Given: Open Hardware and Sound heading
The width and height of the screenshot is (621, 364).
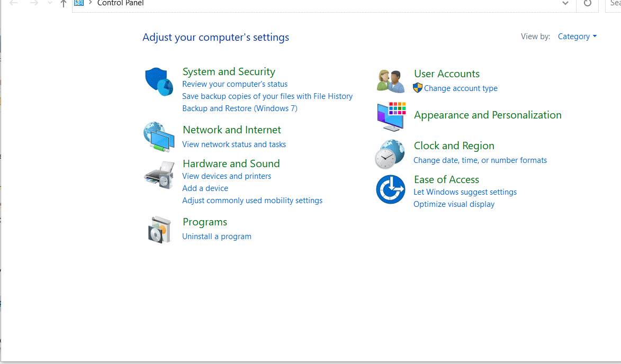Looking at the screenshot, I should pyautogui.click(x=231, y=163).
